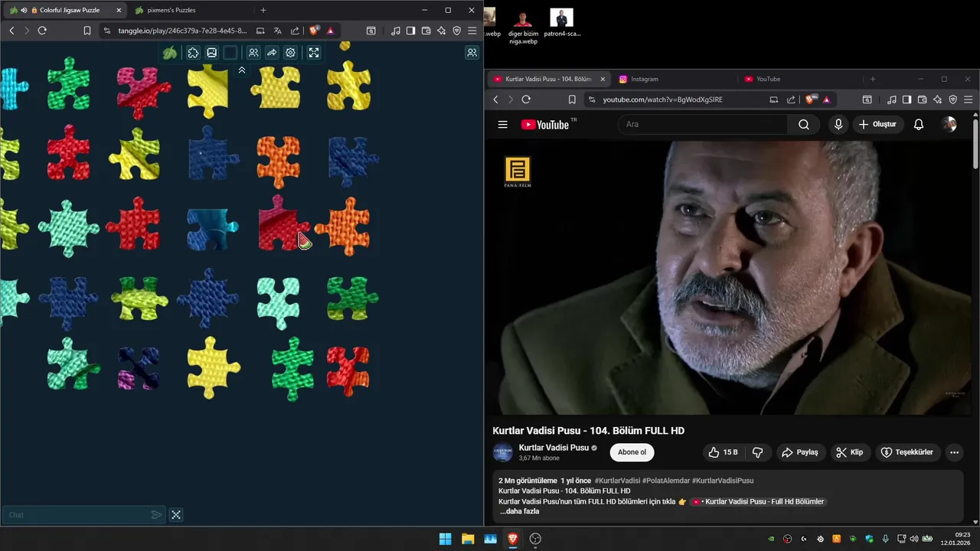Open the main menu of the YouTube browser window

click(x=968, y=99)
